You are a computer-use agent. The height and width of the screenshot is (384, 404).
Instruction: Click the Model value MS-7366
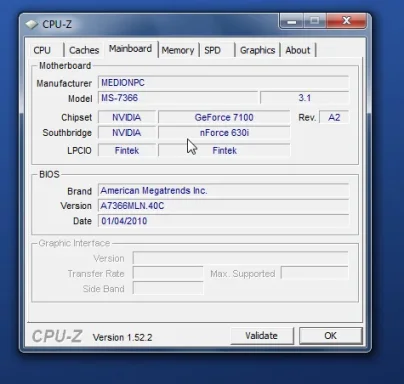pos(178,98)
